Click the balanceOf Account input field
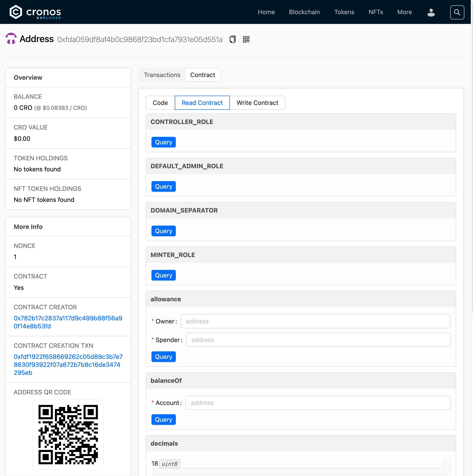The image size is (473, 476). 318,402
